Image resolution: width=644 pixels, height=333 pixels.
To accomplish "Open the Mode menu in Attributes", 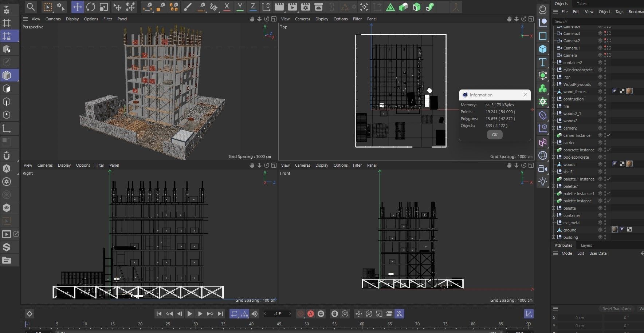I will pyautogui.click(x=566, y=253).
